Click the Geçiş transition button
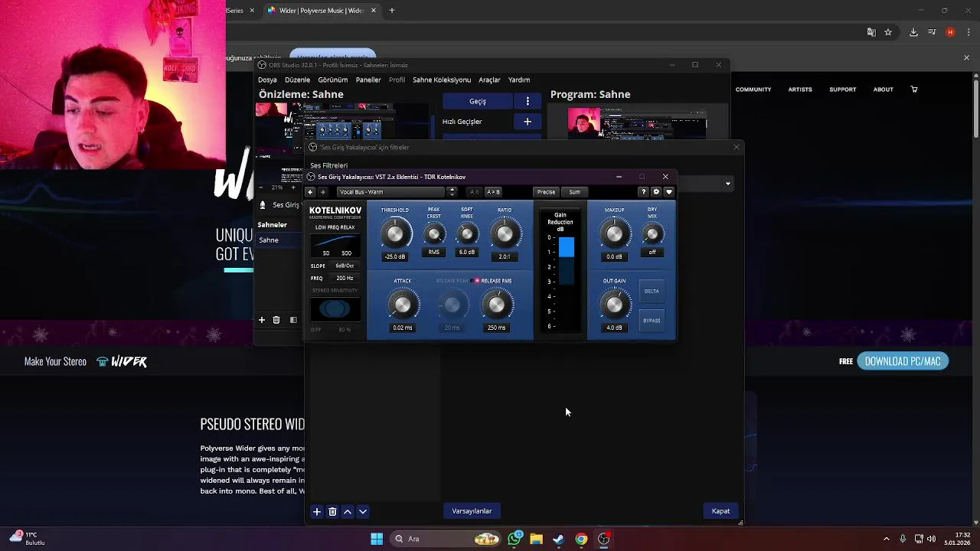The image size is (980, 551). coord(478,101)
